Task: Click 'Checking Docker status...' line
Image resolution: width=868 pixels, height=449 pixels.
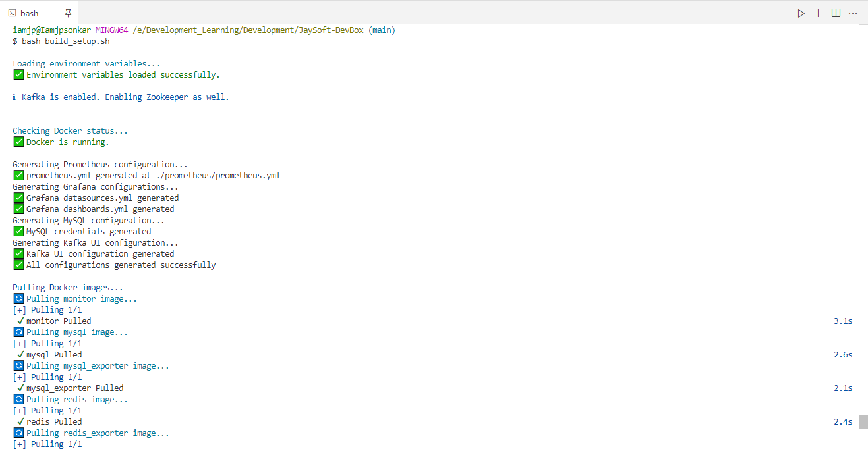Action: (x=71, y=131)
